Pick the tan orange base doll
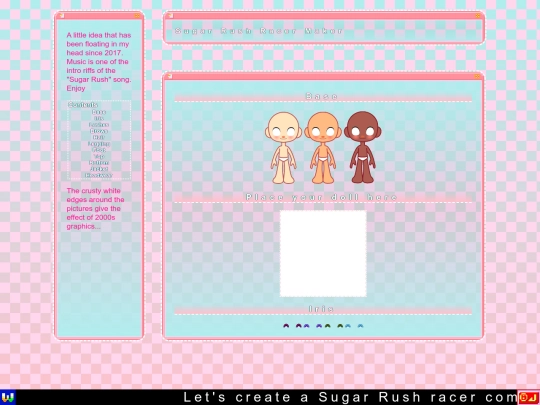The width and height of the screenshot is (540, 405). point(323,148)
